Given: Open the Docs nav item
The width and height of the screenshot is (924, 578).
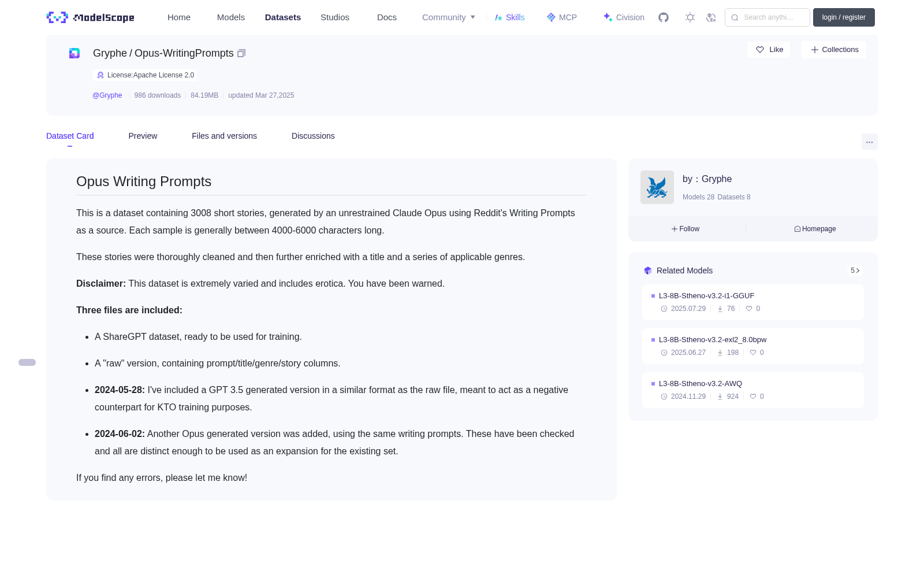Looking at the screenshot, I should coord(387,17).
